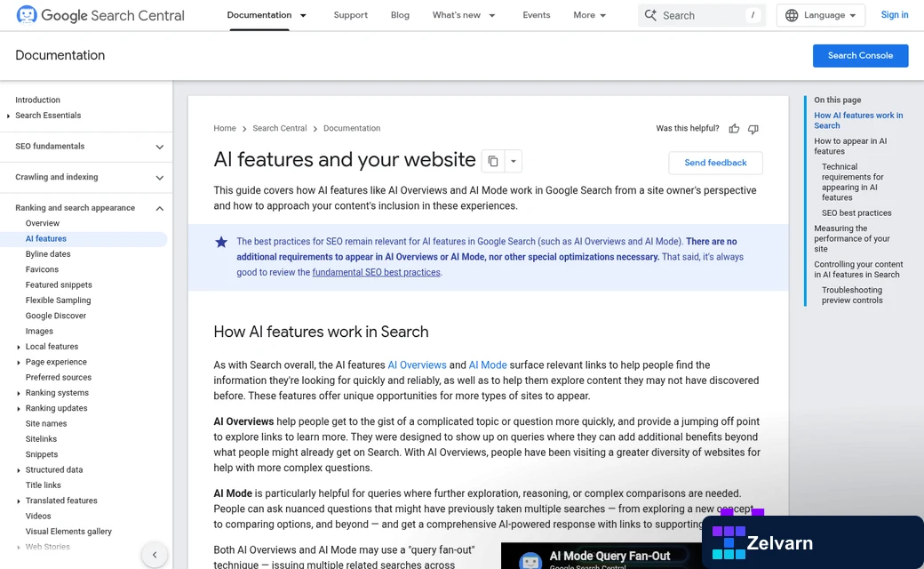924x569 pixels.
Task: Expand the Local features tree arrow
Action: point(19,347)
